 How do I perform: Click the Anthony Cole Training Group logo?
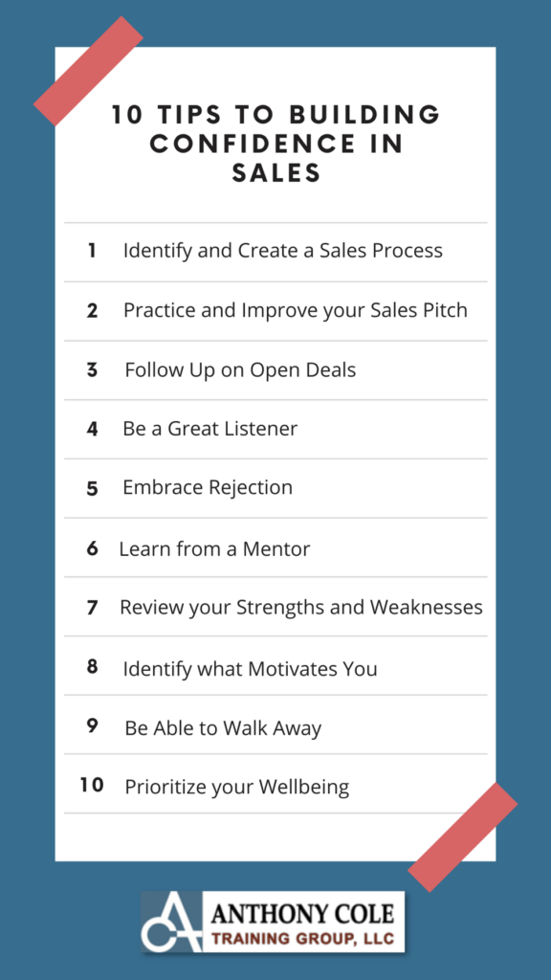tap(273, 922)
